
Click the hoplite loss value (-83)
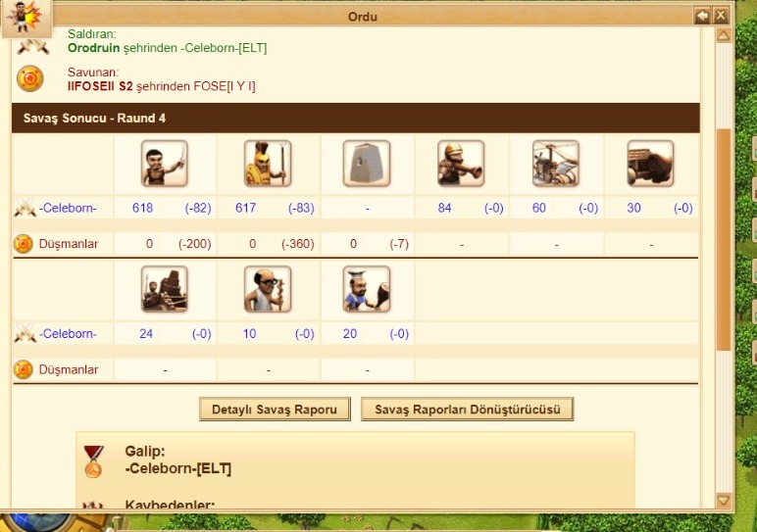click(x=301, y=208)
